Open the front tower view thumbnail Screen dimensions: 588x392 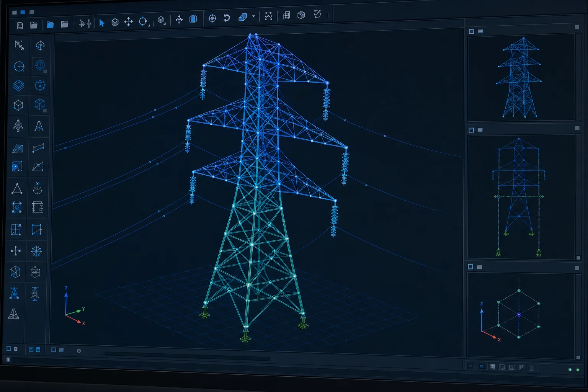(521, 77)
